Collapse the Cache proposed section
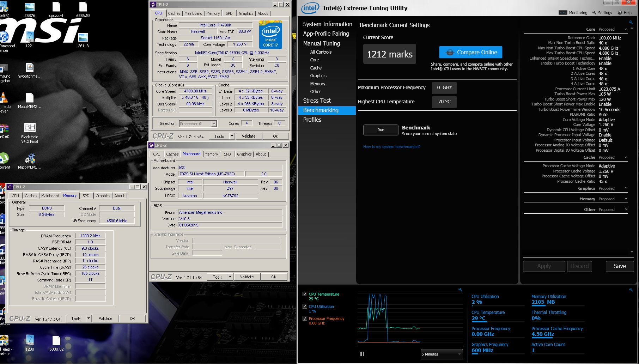Viewport: 639px width, 364px height. click(626, 157)
